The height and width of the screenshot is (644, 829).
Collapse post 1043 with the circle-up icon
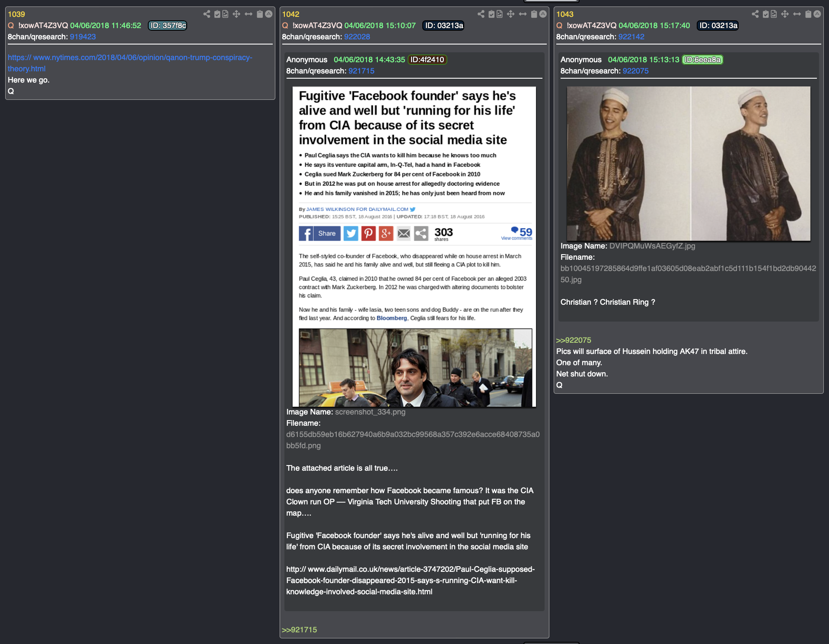817,14
